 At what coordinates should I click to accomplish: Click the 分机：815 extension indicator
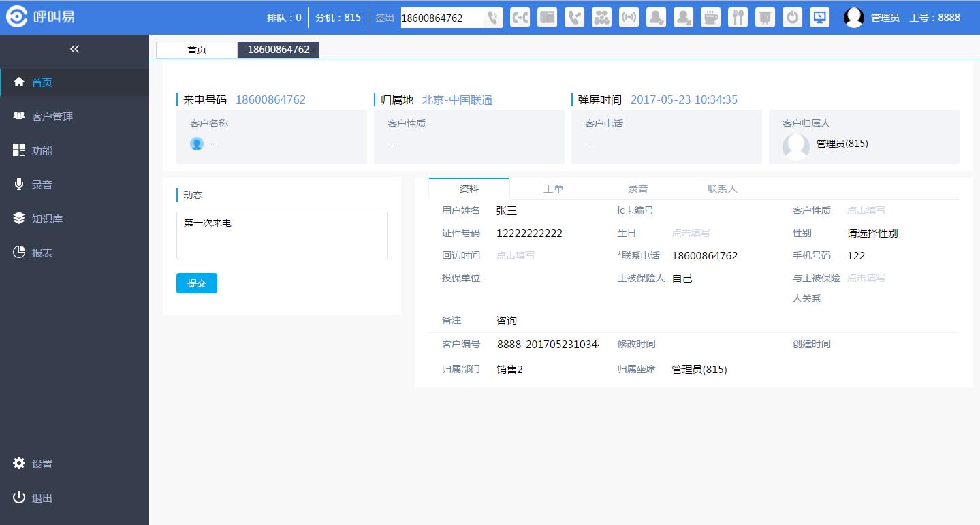point(338,18)
